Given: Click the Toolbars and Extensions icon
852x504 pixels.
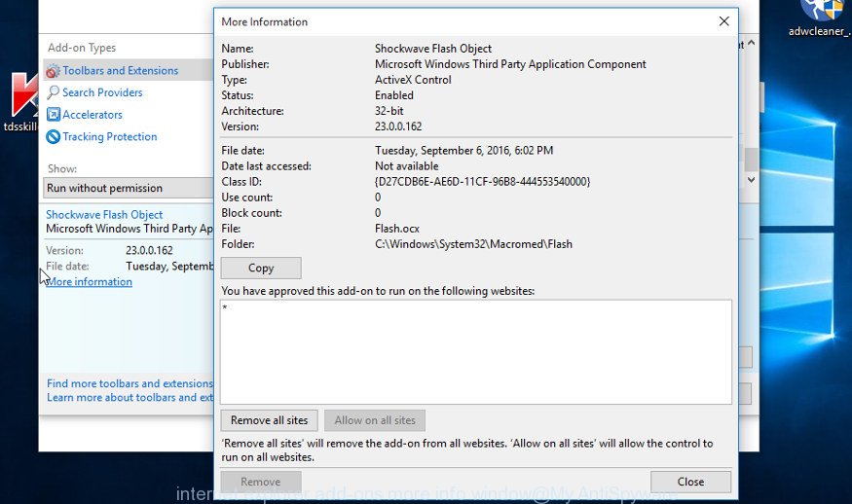Looking at the screenshot, I should pyautogui.click(x=53, y=71).
